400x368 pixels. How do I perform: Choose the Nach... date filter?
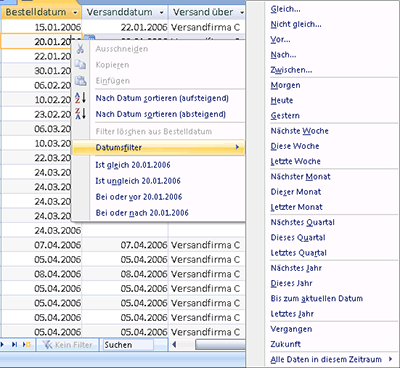[283, 55]
